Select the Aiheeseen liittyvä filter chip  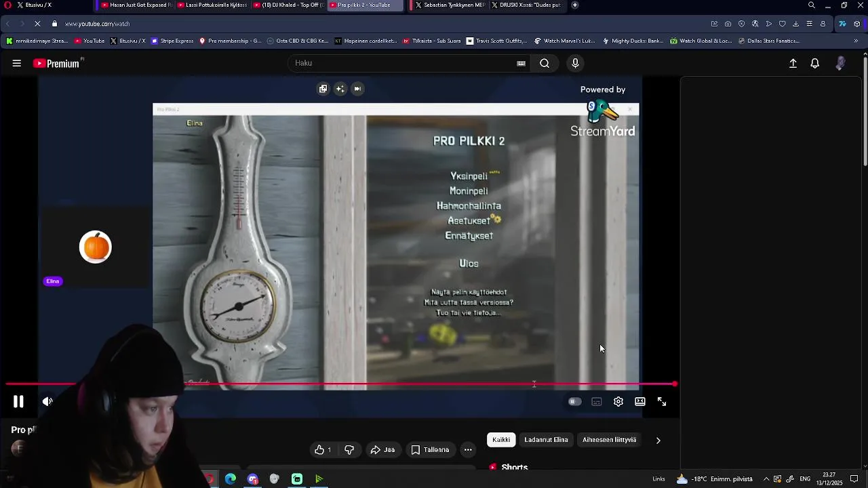[609, 440]
